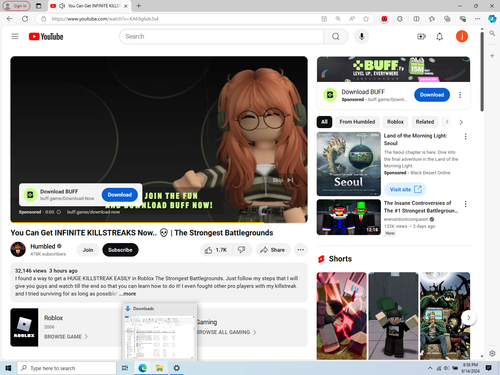Open options for Land of the Morning Light ad
Viewport: 500px width, 375px height.
point(466,136)
